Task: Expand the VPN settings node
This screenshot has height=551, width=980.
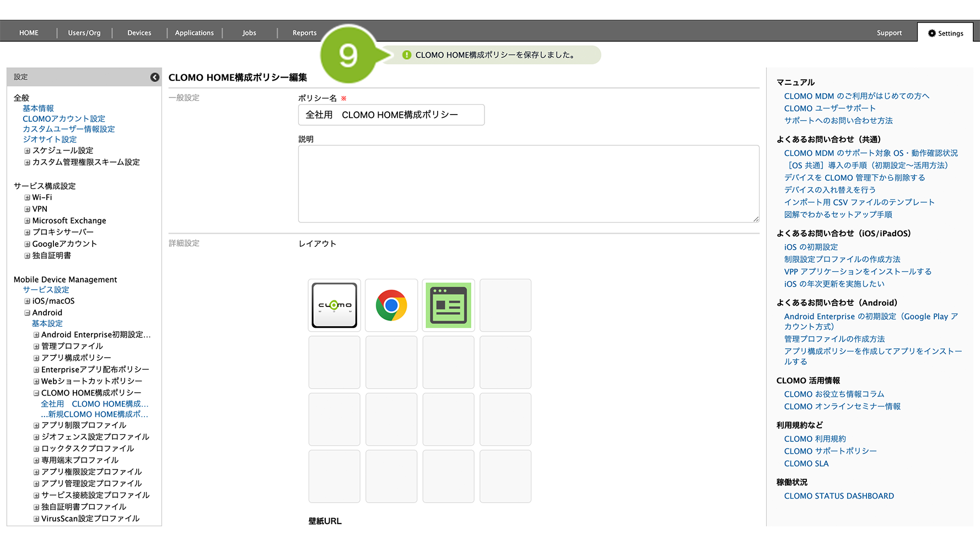Action: [27, 209]
